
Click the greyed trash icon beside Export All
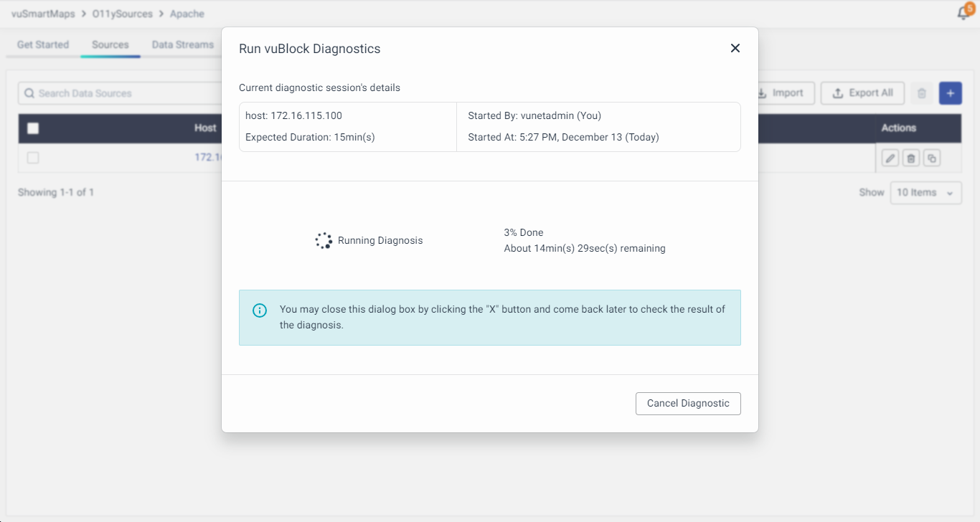click(922, 93)
